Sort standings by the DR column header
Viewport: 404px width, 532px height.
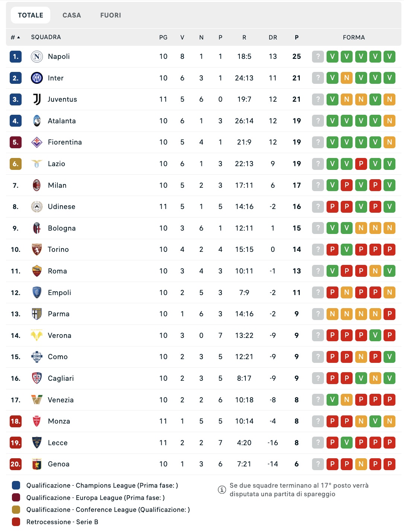coord(273,37)
